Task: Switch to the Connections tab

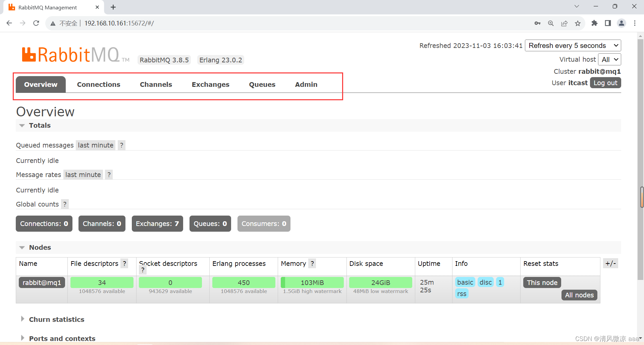Action: [99, 84]
